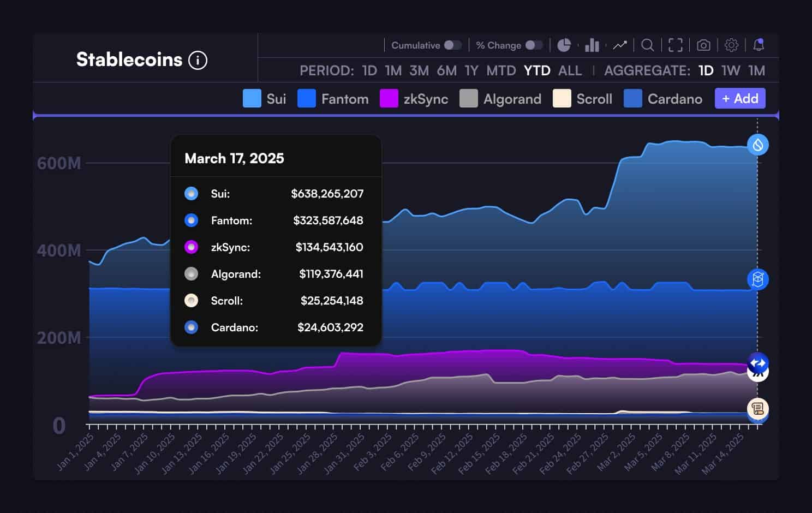The width and height of the screenshot is (812, 513).
Task: Open the pie chart view icon
Action: [x=565, y=45]
